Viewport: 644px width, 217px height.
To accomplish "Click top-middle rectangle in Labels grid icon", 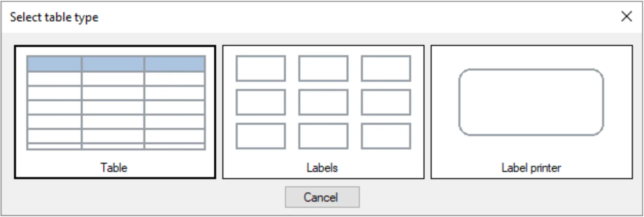I will point(323,69).
